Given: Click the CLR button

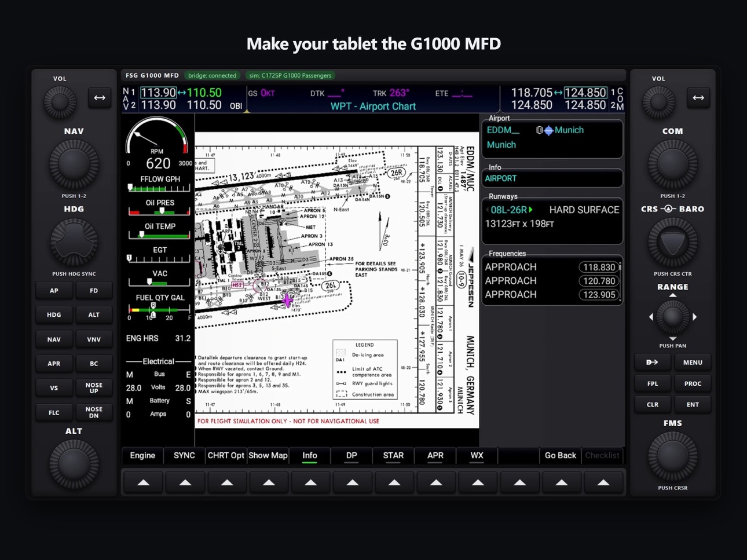Looking at the screenshot, I should click(652, 404).
